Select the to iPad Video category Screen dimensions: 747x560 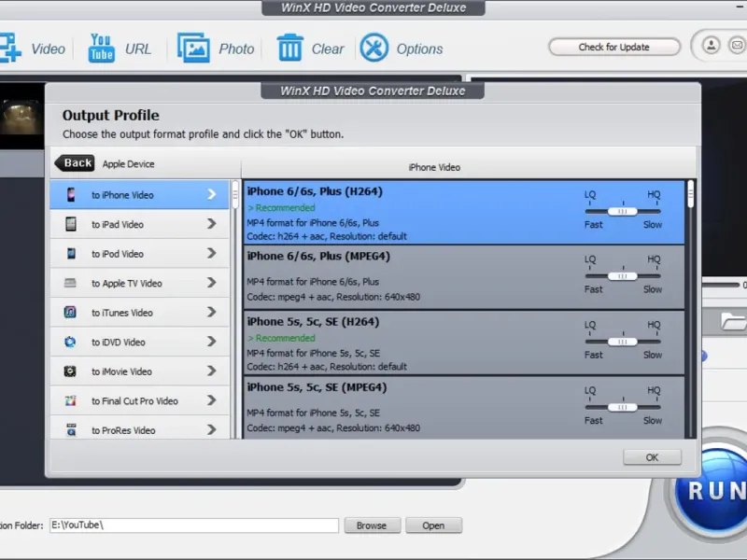point(139,224)
